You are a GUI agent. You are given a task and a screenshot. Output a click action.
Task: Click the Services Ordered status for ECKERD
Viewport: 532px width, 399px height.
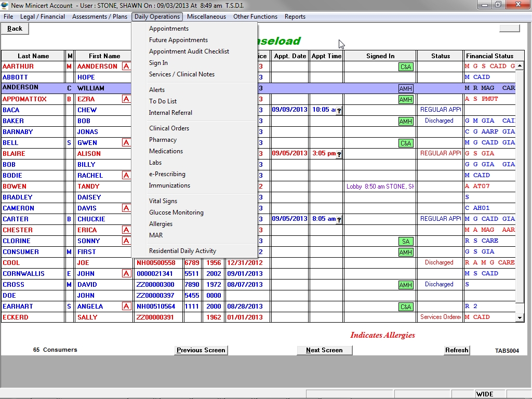point(441,317)
